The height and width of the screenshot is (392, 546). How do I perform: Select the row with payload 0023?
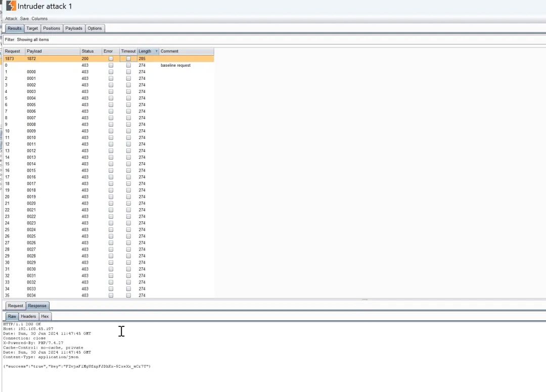109,223
